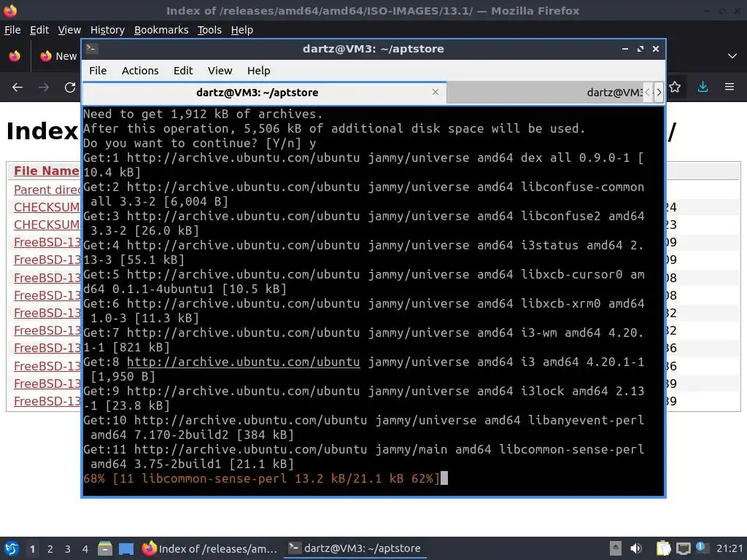Image resolution: width=747 pixels, height=560 pixels.
Task: Click the update notifier tray icon
Action: click(701, 548)
